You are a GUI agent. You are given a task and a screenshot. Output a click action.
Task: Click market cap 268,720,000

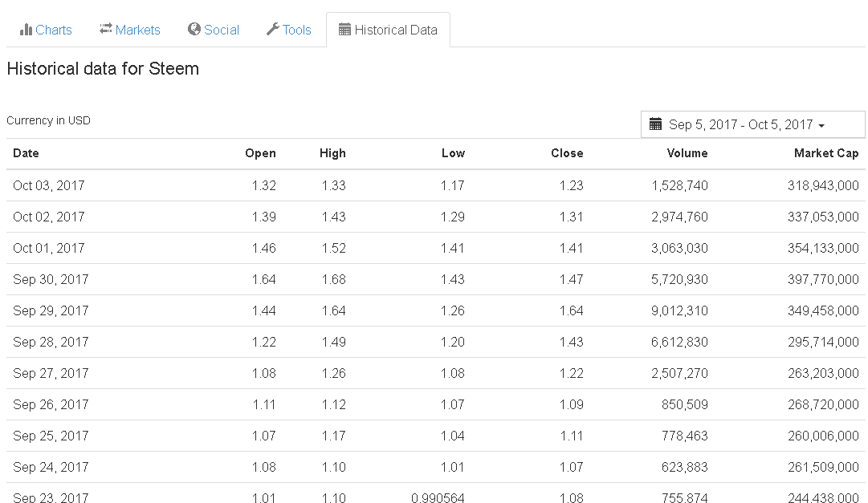coord(823,404)
